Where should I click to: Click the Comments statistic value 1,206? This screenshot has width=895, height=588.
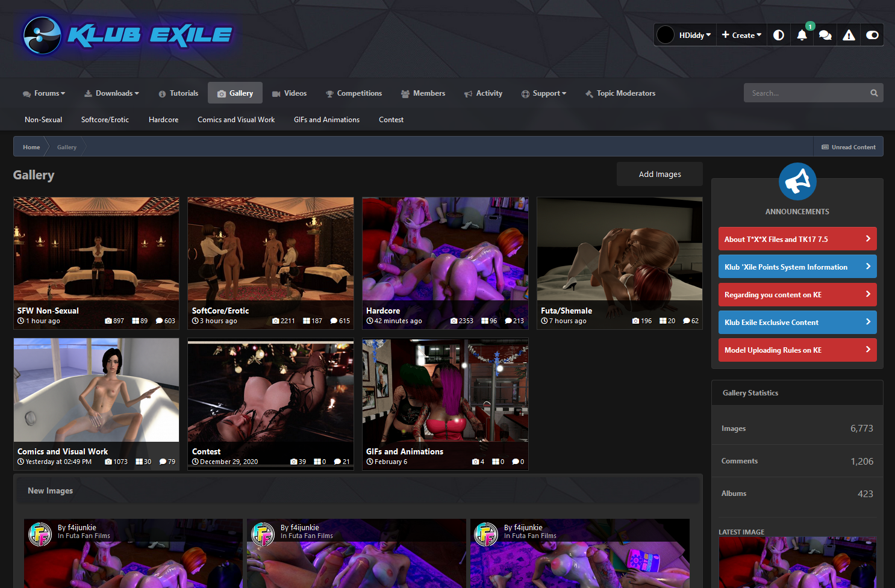click(862, 461)
